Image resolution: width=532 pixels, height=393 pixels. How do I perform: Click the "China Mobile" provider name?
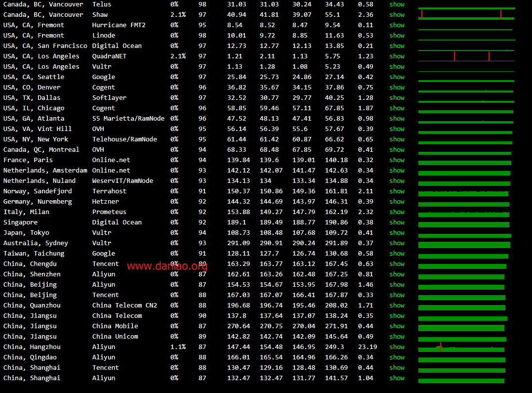click(115, 326)
